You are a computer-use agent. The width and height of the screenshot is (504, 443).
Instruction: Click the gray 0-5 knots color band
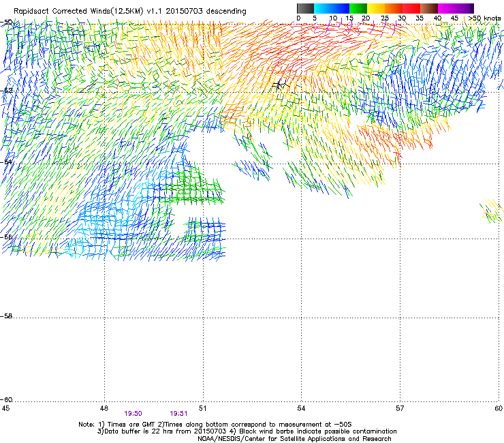coord(305,8)
